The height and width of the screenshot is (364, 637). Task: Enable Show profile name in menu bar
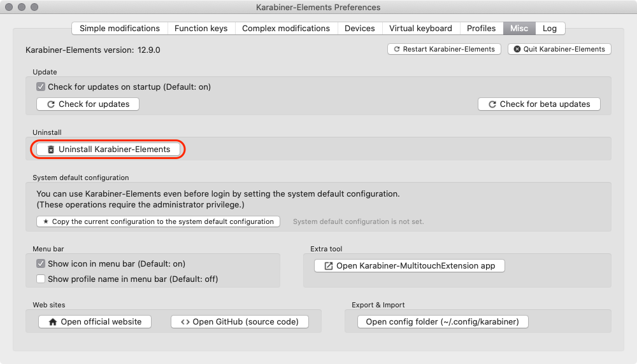[x=41, y=279]
